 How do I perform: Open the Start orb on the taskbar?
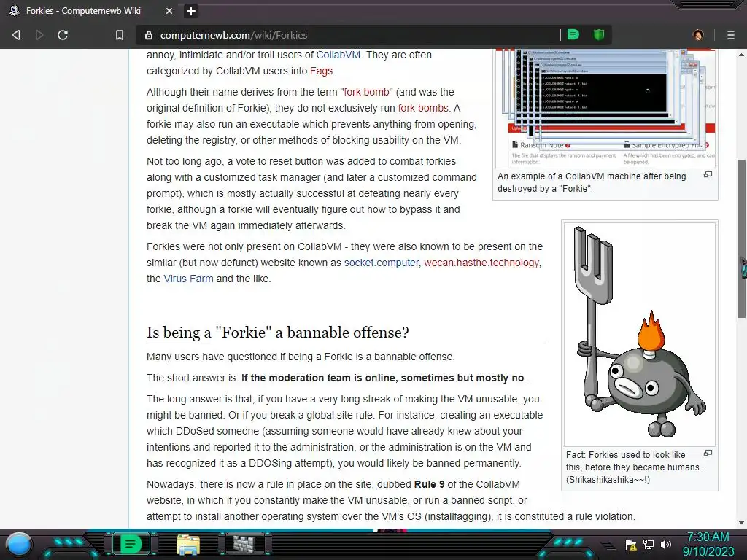tap(19, 544)
